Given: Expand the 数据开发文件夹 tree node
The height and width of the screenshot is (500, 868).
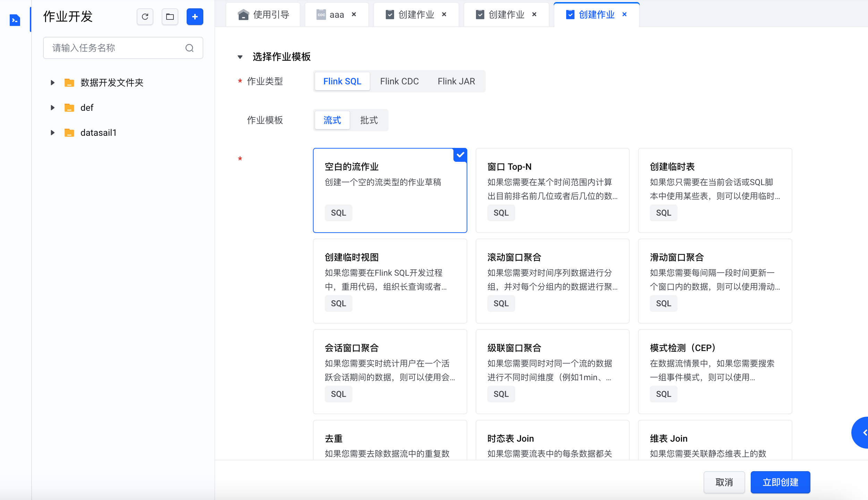Looking at the screenshot, I should point(52,83).
